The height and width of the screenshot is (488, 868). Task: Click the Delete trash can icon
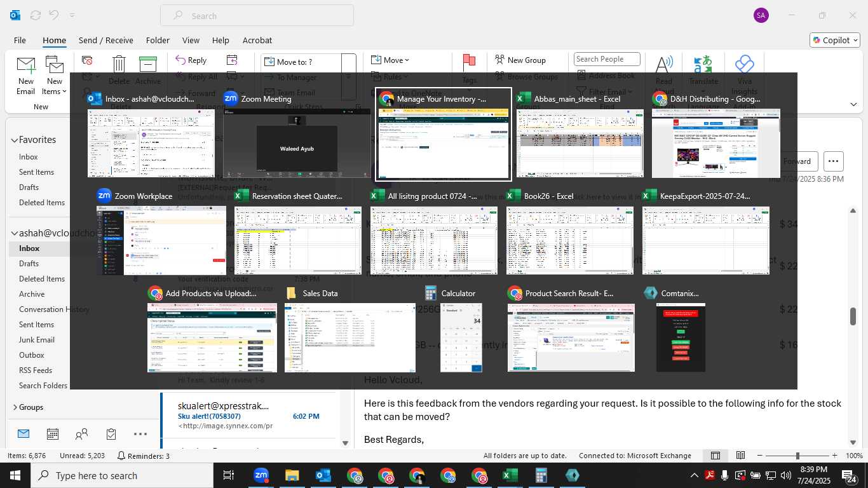point(119,64)
